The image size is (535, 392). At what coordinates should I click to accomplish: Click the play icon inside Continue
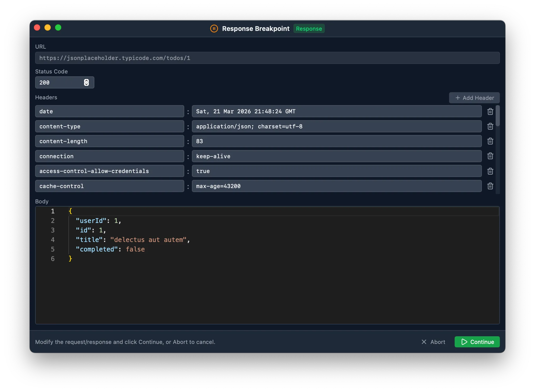(464, 342)
